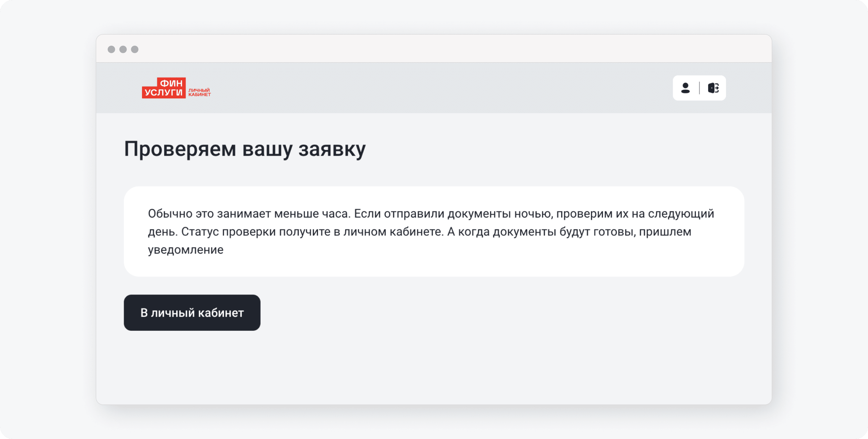Click the first gray window dot
This screenshot has width=868, height=439.
pyautogui.click(x=111, y=49)
